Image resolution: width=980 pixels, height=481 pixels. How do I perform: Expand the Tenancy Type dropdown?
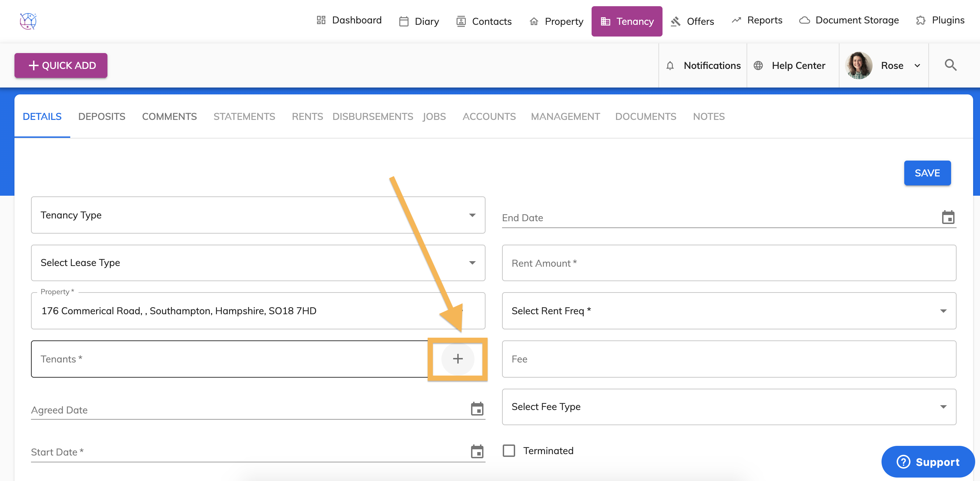(258, 215)
